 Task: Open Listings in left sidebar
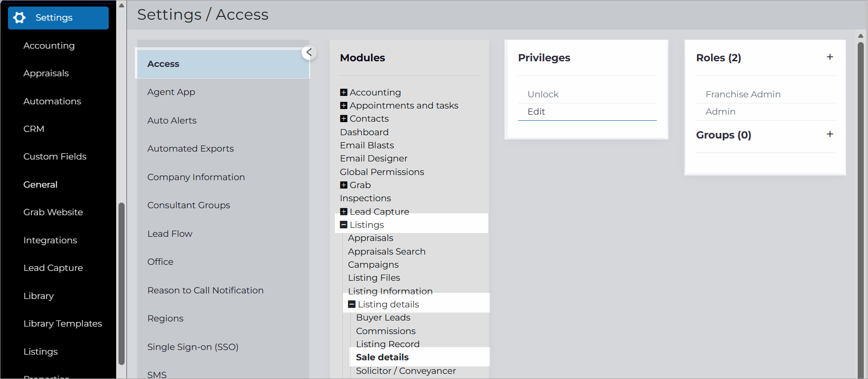(x=40, y=351)
